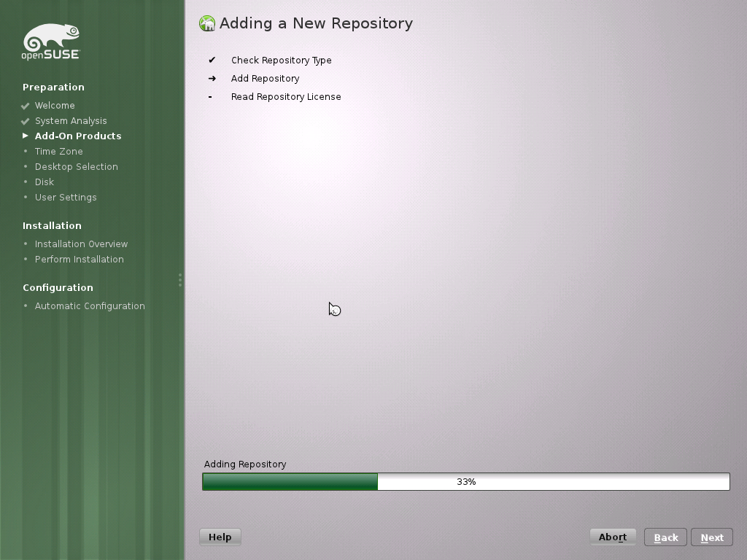
Task: Click the checkmark next to Check Repository Type
Action: [212, 60]
